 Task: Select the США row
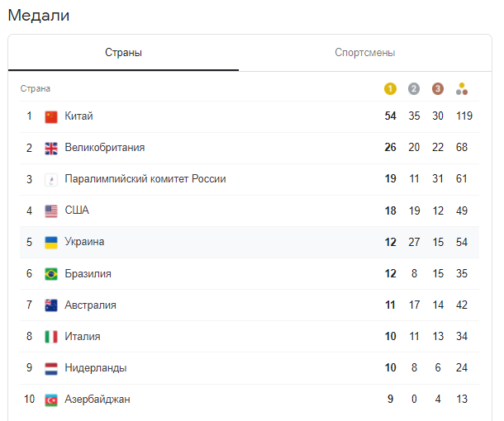pyautogui.click(x=77, y=210)
